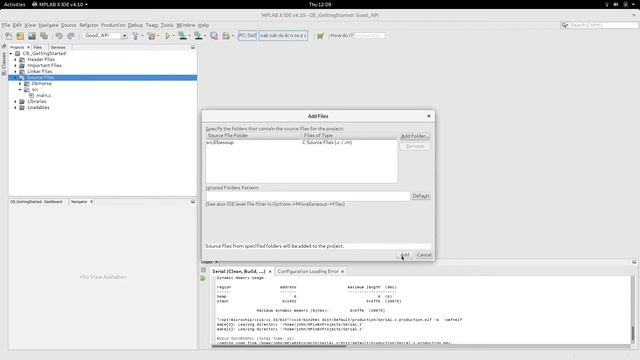
Task: Click the Search (Ctrl+I) field
Action: coord(603,25)
